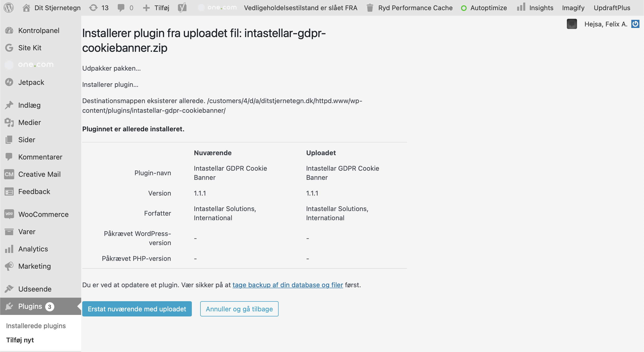Open Installerede plugins submenu
Image resolution: width=644 pixels, height=352 pixels.
pos(36,326)
